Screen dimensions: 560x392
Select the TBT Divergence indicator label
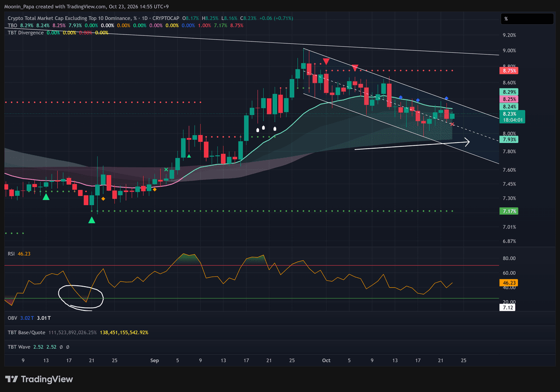[26, 33]
